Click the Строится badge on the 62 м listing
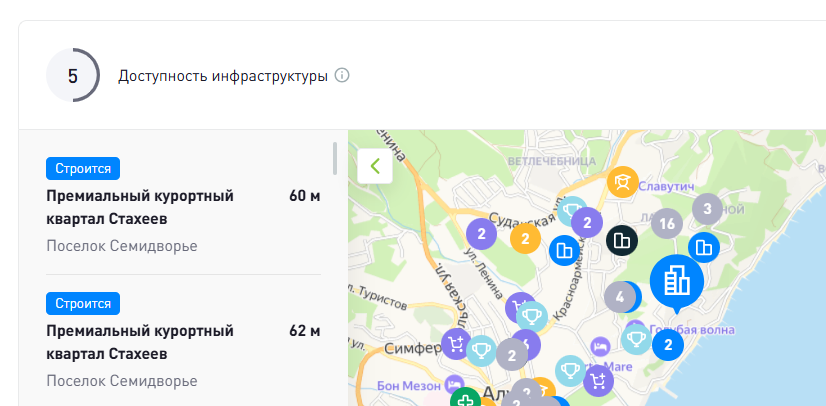The image size is (826, 406). (83, 303)
